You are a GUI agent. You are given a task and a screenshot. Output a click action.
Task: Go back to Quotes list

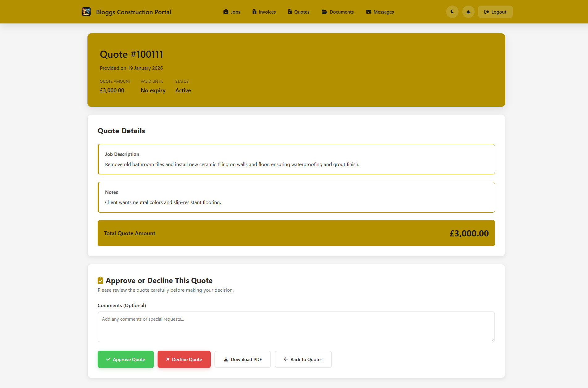(303, 359)
